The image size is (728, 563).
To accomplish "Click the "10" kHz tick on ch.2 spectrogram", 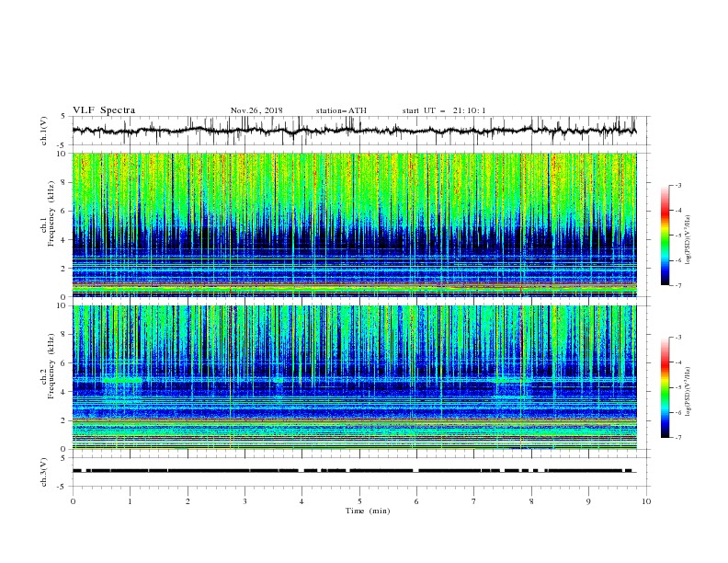I will click(x=62, y=306).
